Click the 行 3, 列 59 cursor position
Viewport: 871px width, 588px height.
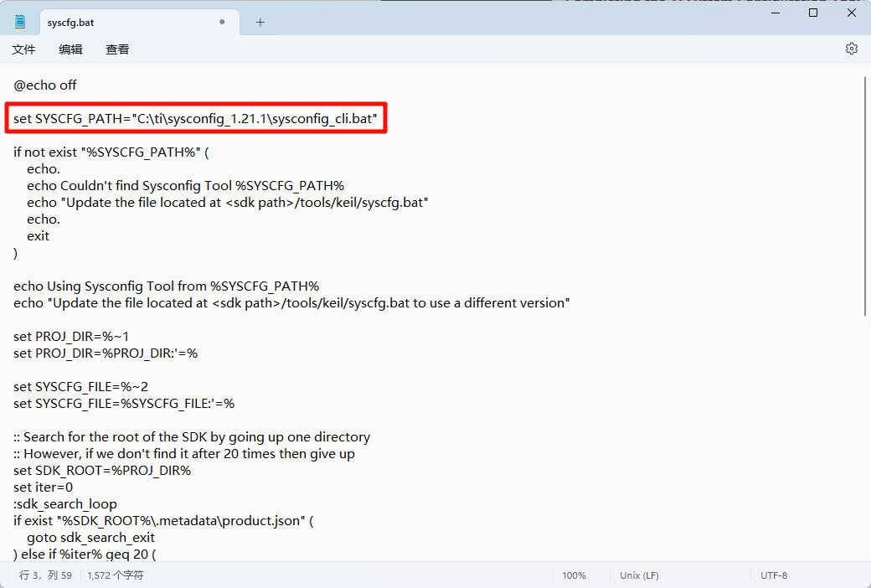coord(45,575)
